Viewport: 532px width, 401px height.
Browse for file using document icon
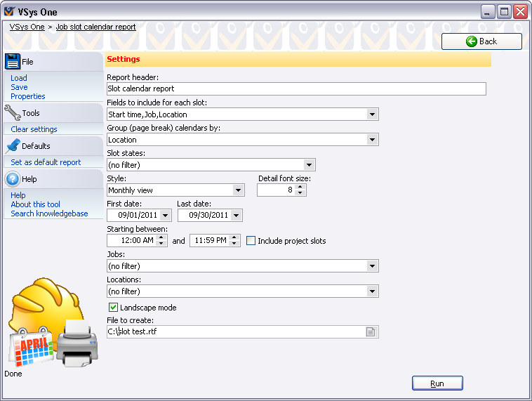(371, 331)
